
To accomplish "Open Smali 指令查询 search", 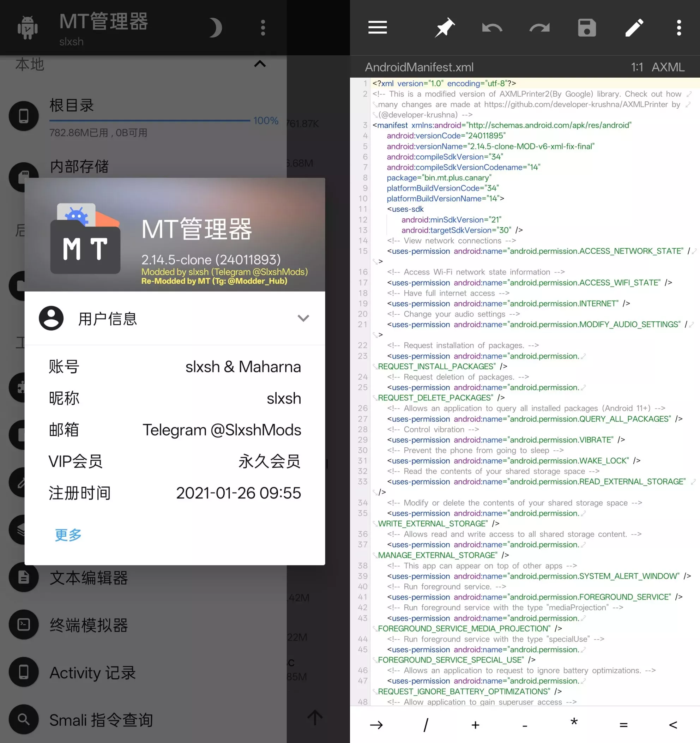I will click(x=101, y=719).
